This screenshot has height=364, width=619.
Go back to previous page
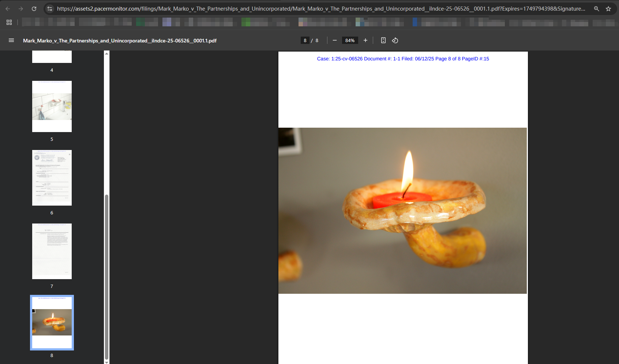8,9
